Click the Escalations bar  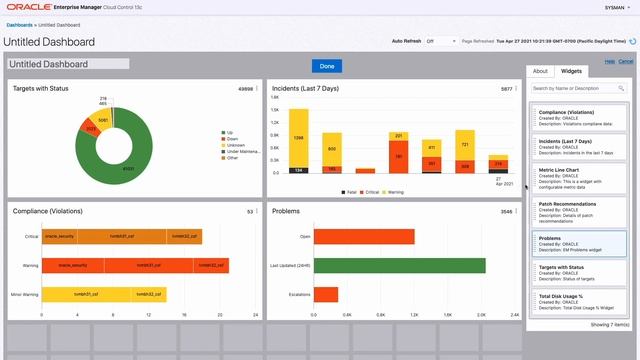[x=326, y=295]
